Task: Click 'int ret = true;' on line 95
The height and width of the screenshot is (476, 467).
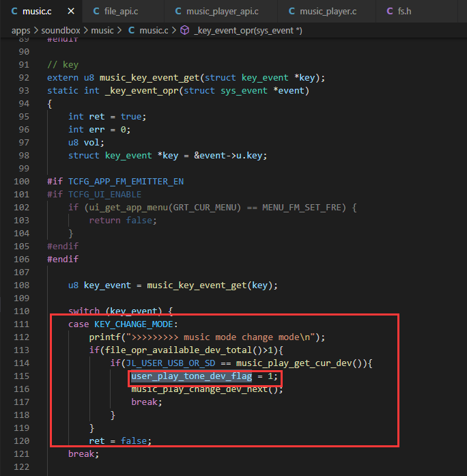Action: click(x=107, y=117)
